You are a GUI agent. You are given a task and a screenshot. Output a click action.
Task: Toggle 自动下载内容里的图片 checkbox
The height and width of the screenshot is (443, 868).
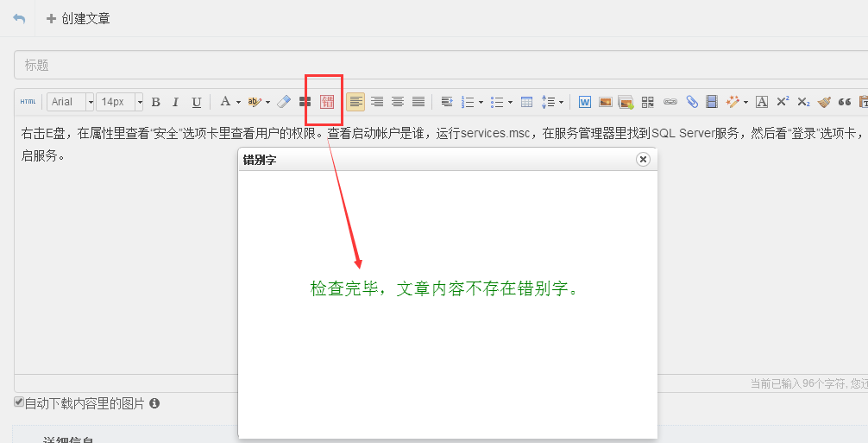19,402
